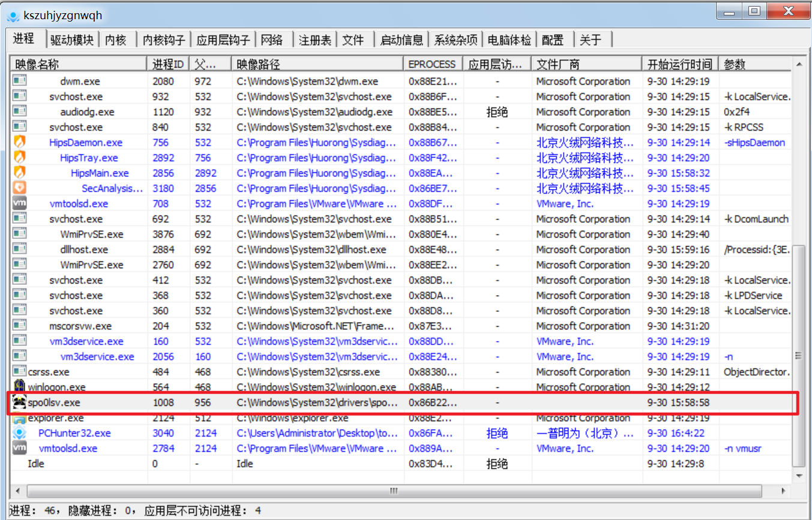
Task: Click the winlogon.exe process icon
Action: click(19, 387)
